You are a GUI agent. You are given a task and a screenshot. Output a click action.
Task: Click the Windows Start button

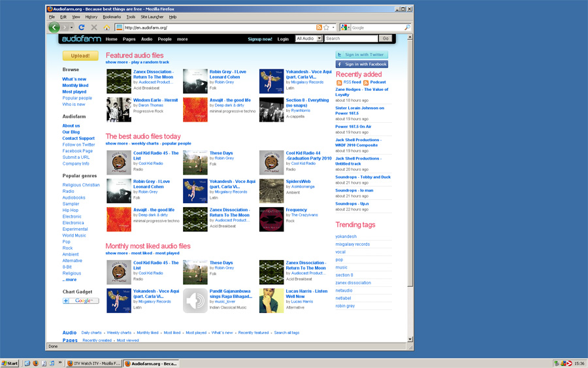pos(10,363)
